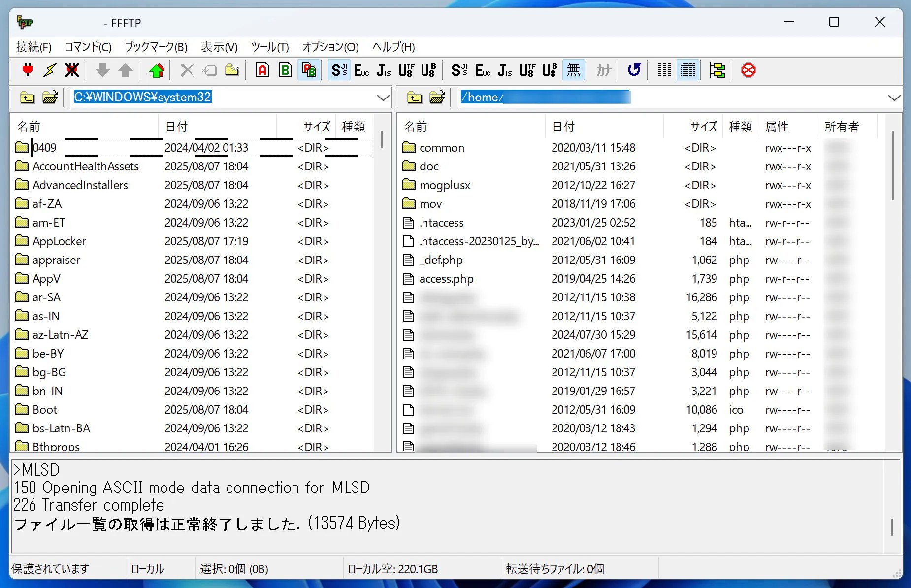Disconnect using the crossed-out plug icon

[72, 70]
